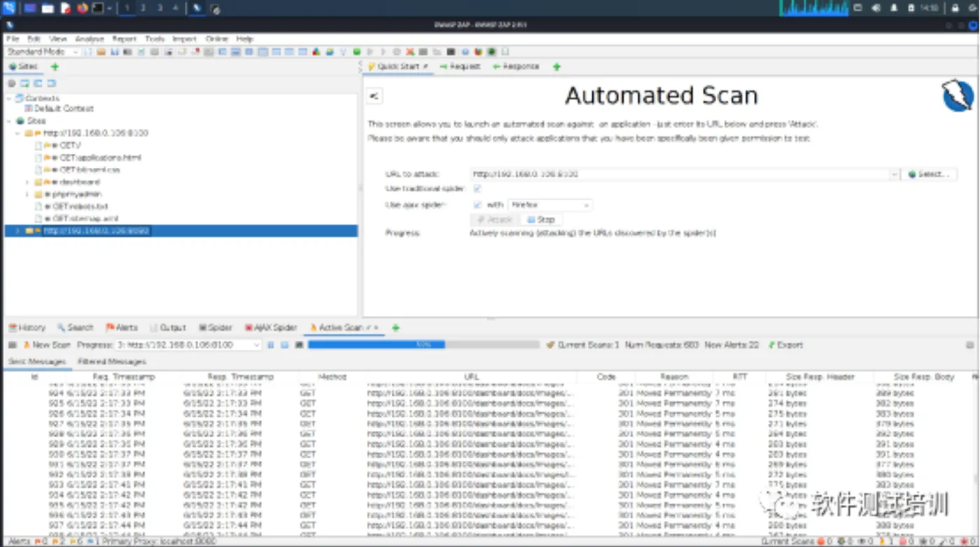
Task: Select GET:robots.txt in the Sites tree
Action: (x=80, y=206)
